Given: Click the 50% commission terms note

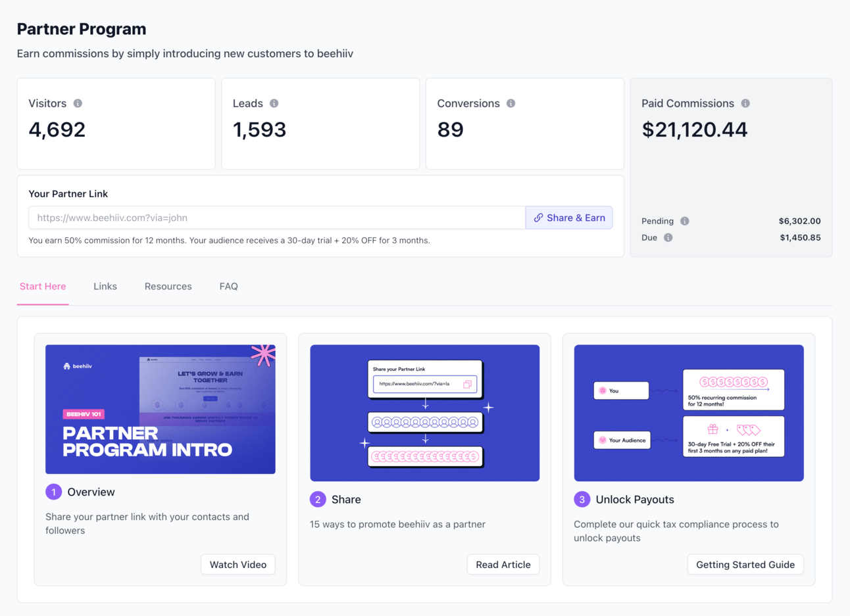Looking at the screenshot, I should tap(230, 241).
